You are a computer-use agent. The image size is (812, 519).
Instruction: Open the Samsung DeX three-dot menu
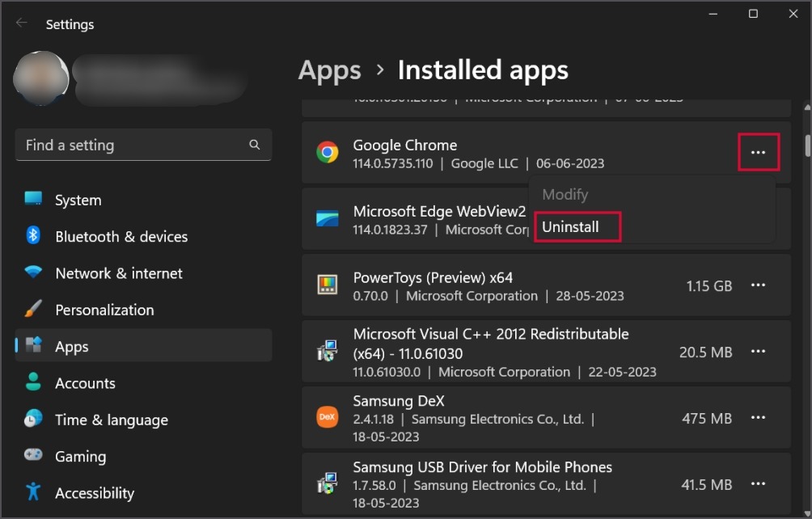[x=758, y=418]
